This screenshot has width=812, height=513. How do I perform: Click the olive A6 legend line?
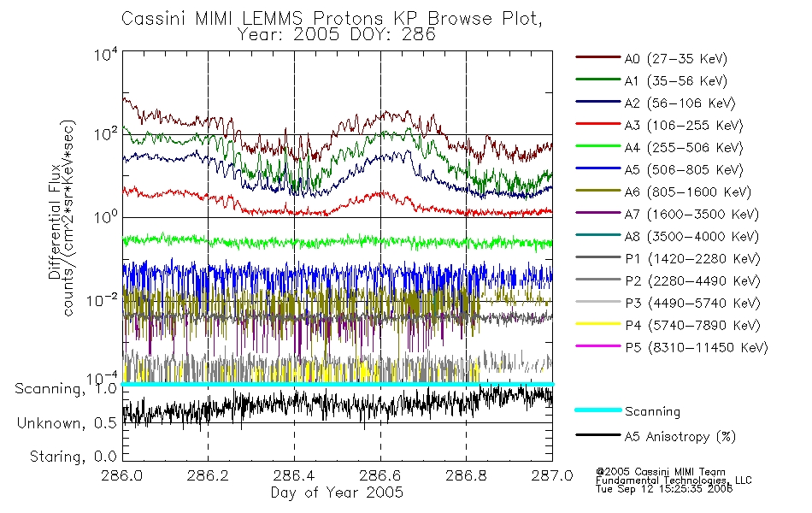tap(598, 191)
